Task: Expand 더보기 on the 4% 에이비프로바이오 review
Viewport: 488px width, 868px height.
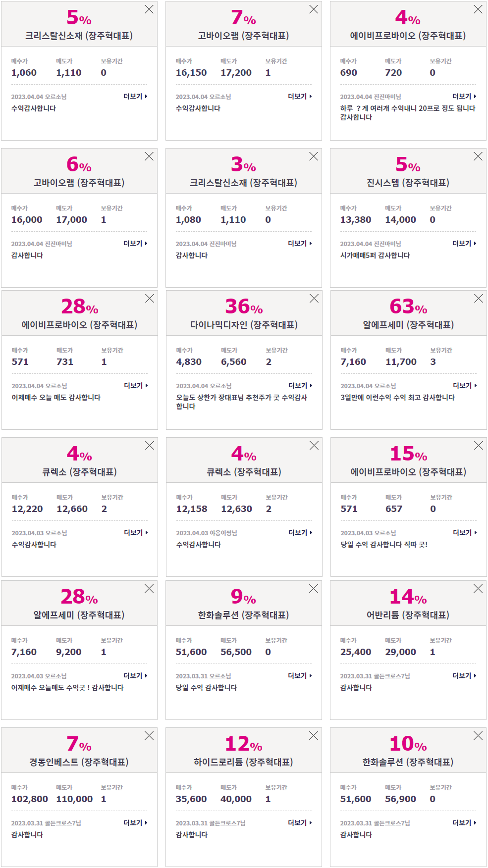Action: pyautogui.click(x=464, y=97)
